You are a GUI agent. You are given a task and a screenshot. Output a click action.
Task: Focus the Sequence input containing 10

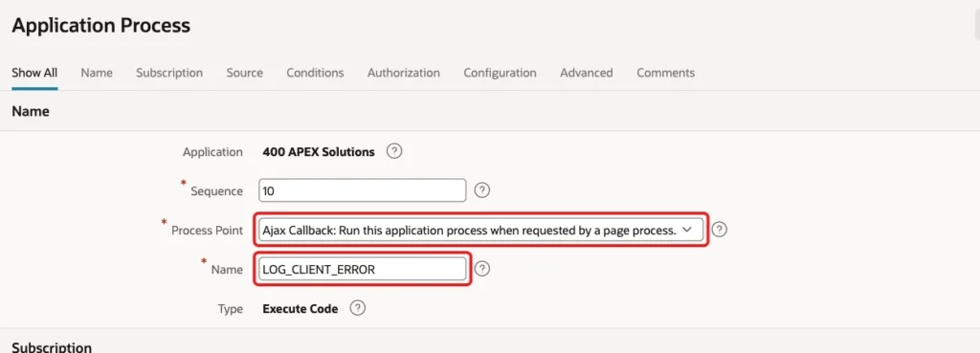pos(363,190)
